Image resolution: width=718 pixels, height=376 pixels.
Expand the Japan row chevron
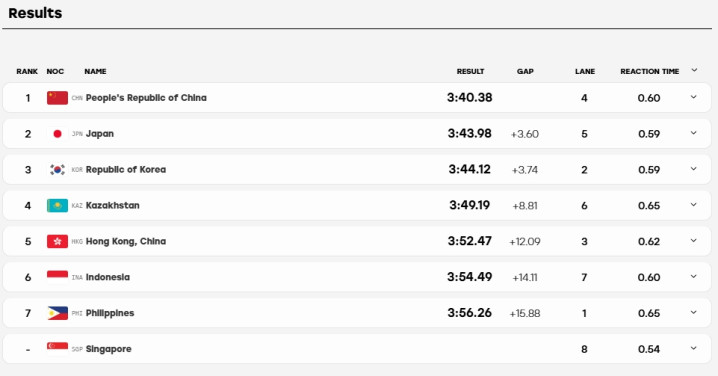(x=693, y=133)
